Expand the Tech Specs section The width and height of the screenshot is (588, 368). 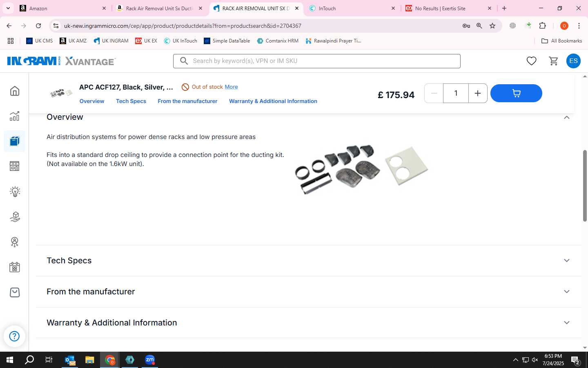coord(308,260)
